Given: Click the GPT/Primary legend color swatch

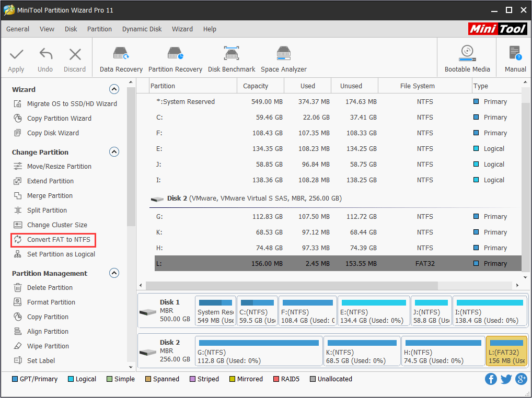Looking at the screenshot, I should pos(15,379).
